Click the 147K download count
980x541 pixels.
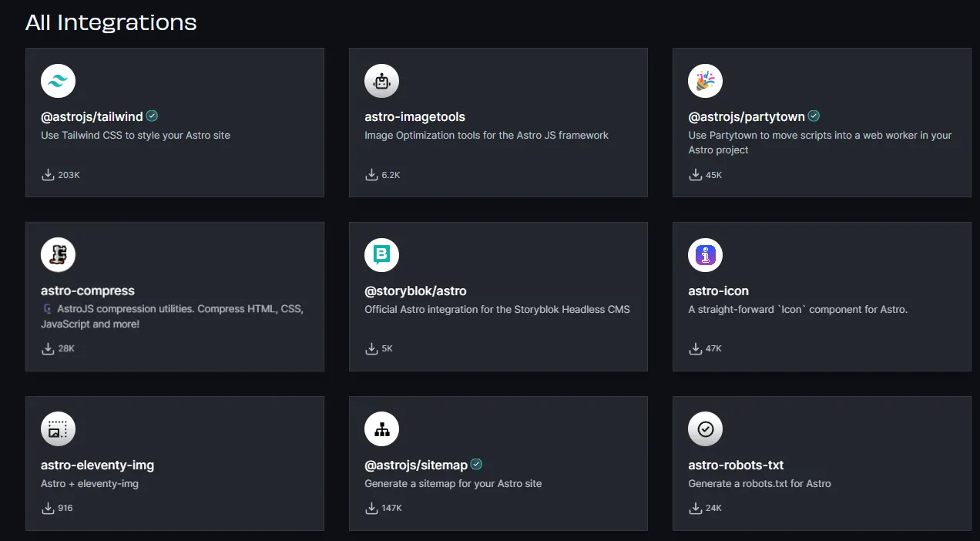[x=391, y=509]
